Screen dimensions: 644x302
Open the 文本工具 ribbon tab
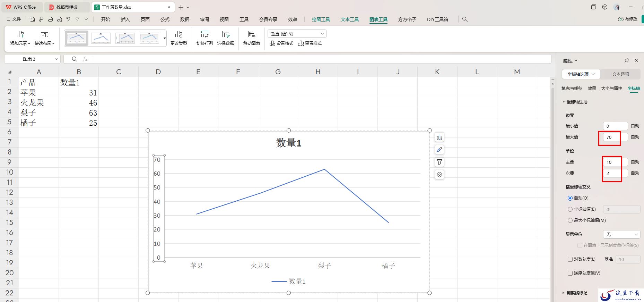pyautogui.click(x=349, y=19)
